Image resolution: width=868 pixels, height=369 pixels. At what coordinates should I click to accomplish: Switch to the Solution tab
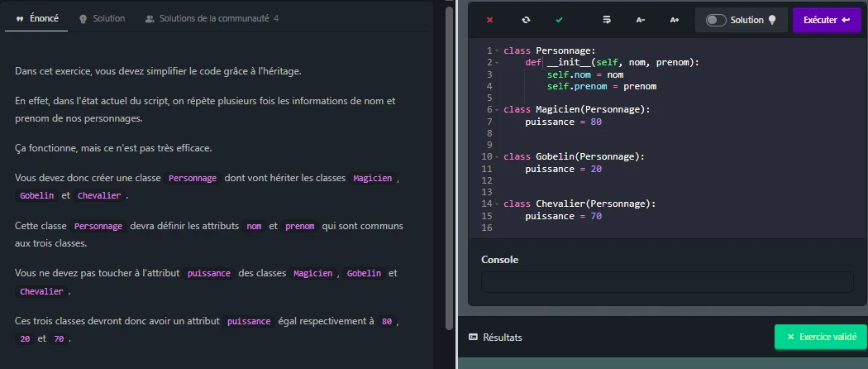[x=103, y=18]
